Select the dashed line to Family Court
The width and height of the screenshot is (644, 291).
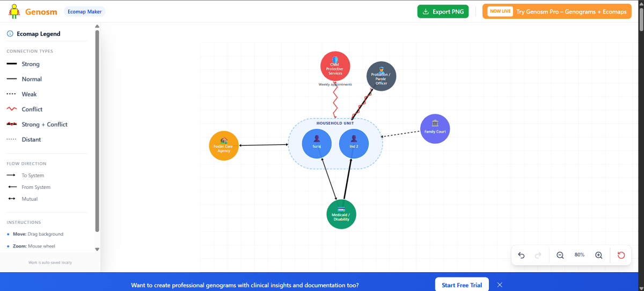(x=401, y=134)
